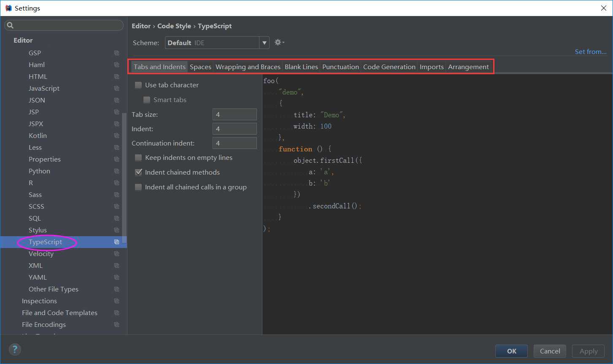Click the copy icon next to SCSS

[116, 207]
